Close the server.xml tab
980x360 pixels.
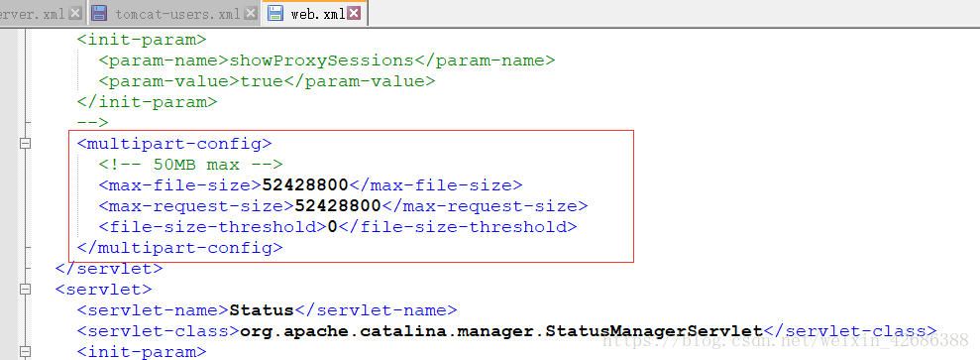(x=75, y=13)
